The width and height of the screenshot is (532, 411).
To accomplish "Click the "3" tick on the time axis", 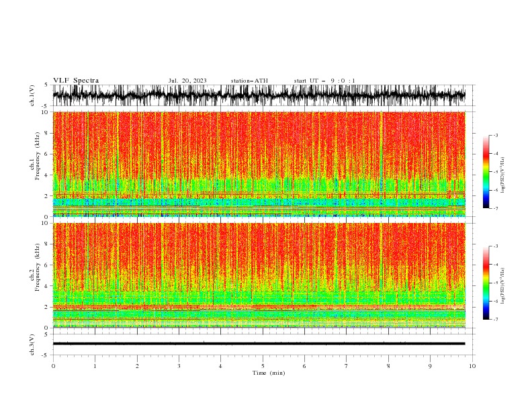I will coord(179,366).
